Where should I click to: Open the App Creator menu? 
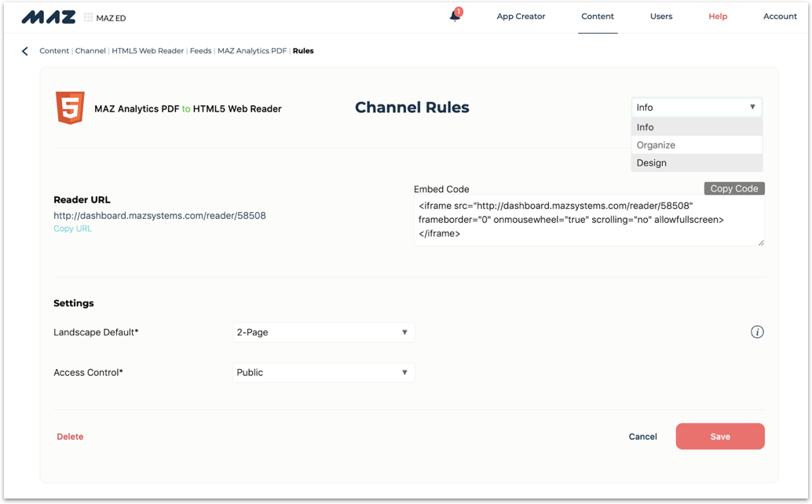(521, 16)
